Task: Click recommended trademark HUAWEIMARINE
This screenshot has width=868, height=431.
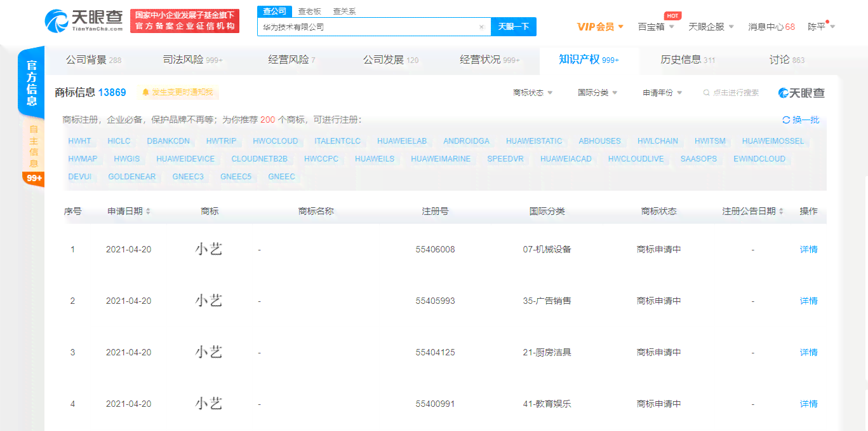Action: click(441, 159)
